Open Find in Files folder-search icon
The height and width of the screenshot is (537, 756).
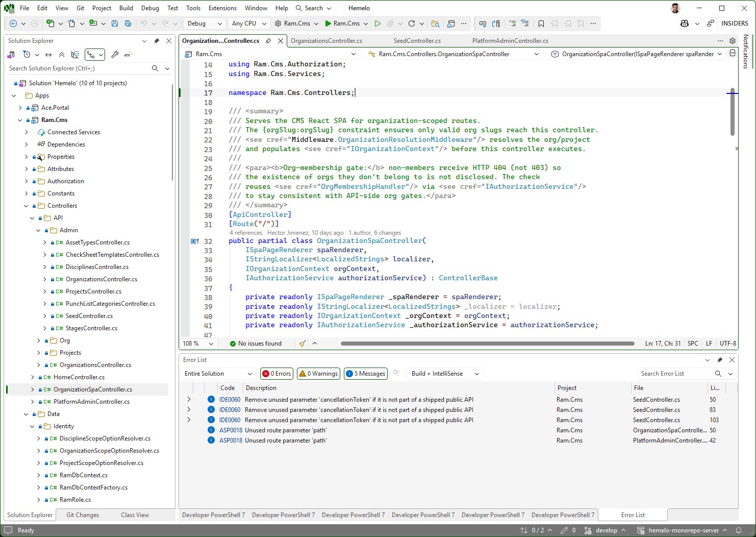[435, 23]
